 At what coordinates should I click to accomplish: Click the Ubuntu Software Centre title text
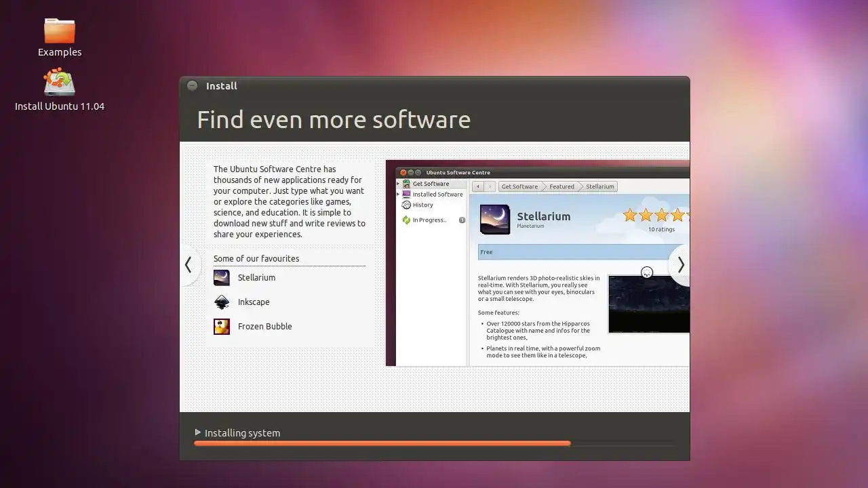tap(458, 173)
